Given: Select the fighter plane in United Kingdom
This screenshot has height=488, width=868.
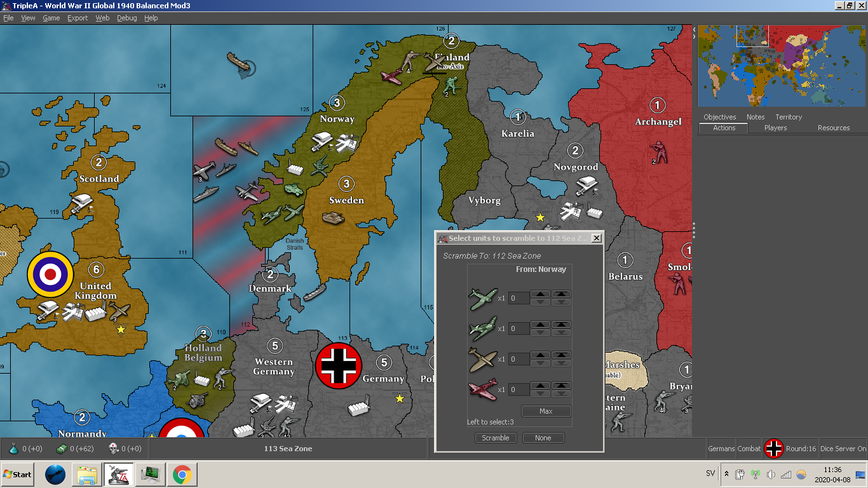Looking at the screenshot, I should pos(119,311).
